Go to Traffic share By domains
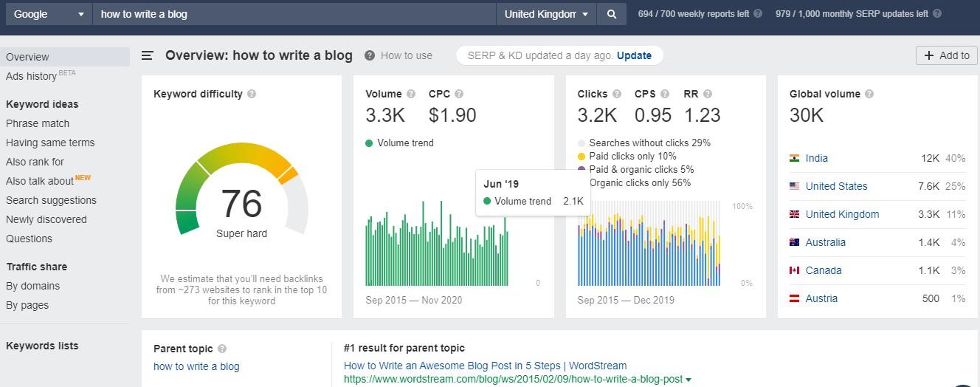The width and height of the screenshot is (980, 387). [x=32, y=286]
